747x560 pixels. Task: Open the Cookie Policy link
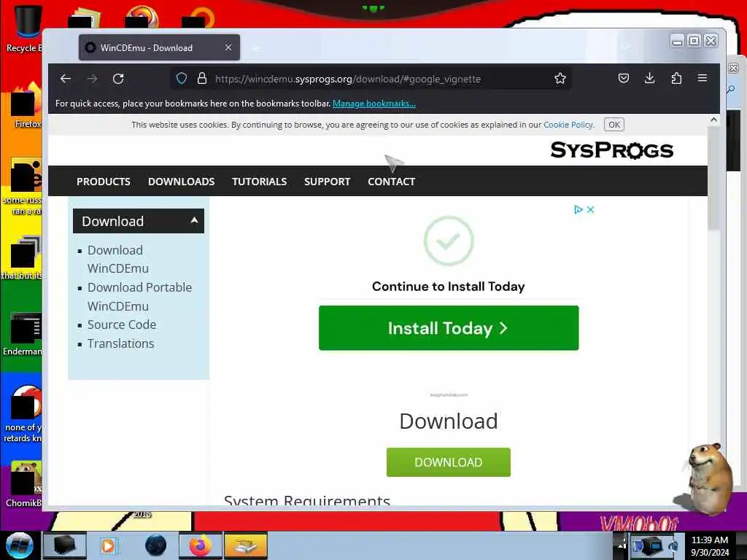(568, 125)
